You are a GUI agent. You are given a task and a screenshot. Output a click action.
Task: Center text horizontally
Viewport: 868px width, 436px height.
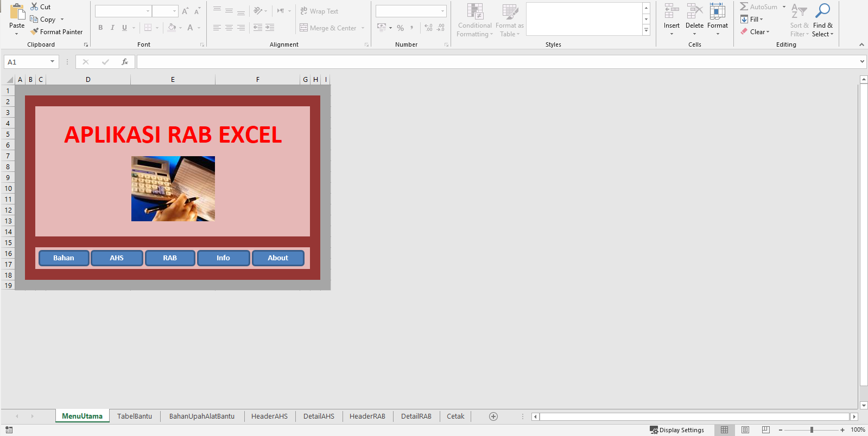(x=229, y=28)
